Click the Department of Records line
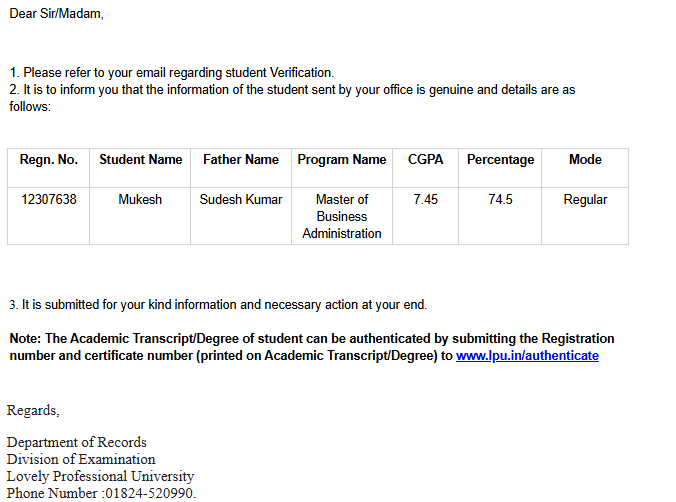 [76, 442]
